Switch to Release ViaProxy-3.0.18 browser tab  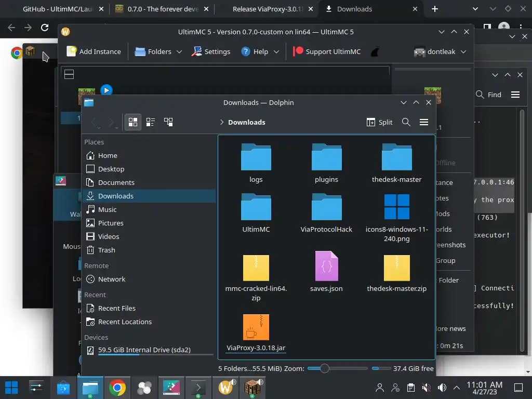point(267,9)
